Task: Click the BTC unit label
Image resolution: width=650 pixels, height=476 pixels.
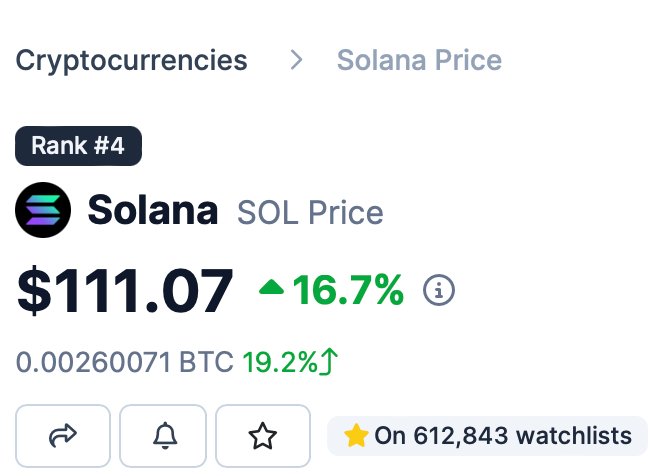Action: click(206, 361)
